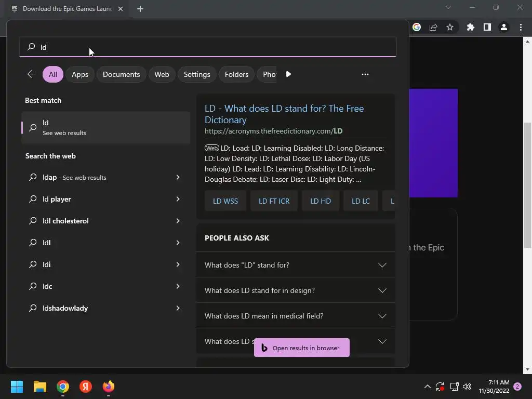532x399 pixels.
Task: Click the search input field containing ld
Action: point(208,47)
